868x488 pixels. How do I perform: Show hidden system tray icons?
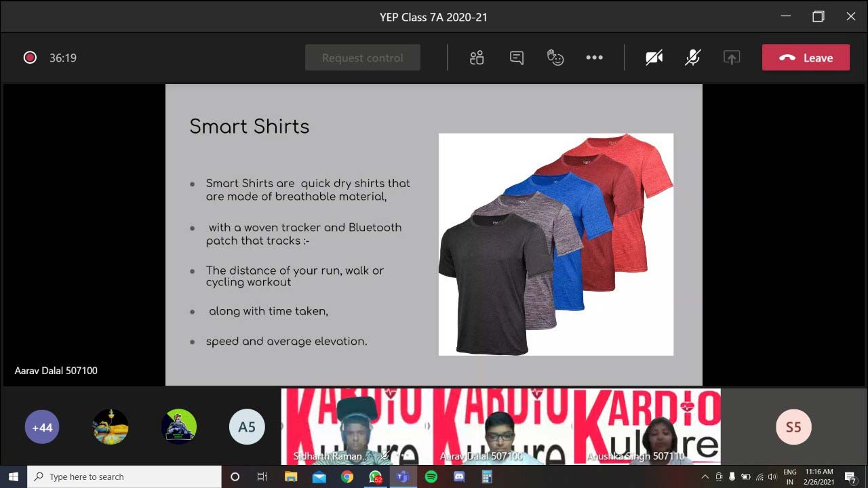click(x=705, y=476)
